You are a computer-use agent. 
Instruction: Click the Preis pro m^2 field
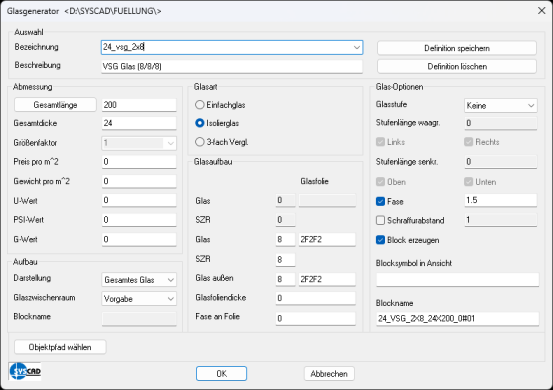pyautogui.click(x=139, y=162)
